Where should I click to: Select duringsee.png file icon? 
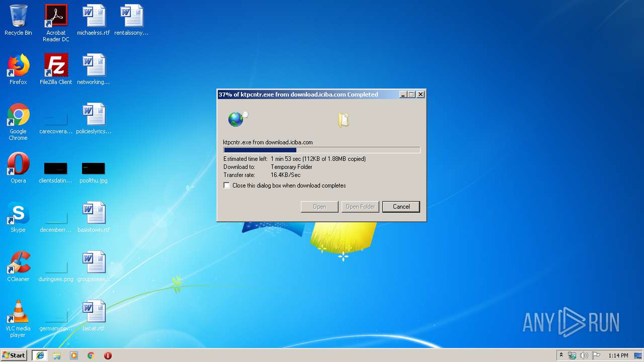[56, 270]
